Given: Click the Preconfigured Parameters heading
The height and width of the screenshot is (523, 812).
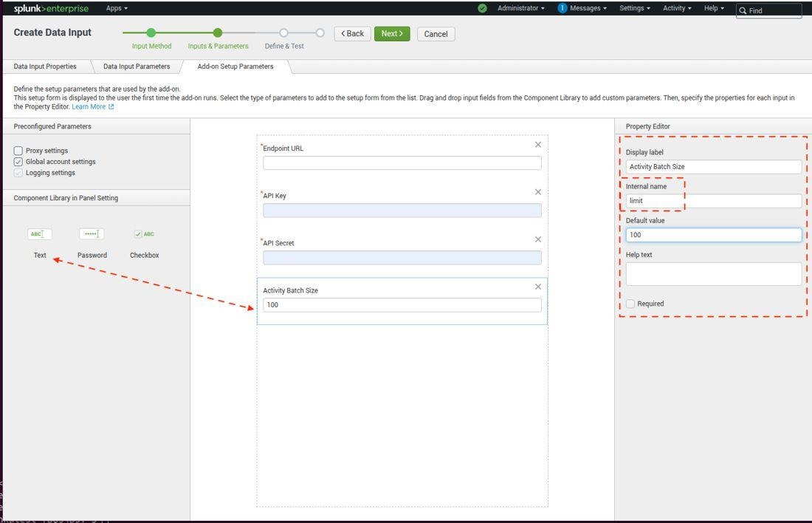Looking at the screenshot, I should 52,126.
